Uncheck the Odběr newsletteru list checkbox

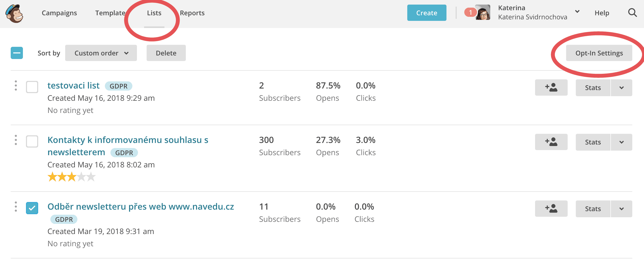(x=32, y=208)
